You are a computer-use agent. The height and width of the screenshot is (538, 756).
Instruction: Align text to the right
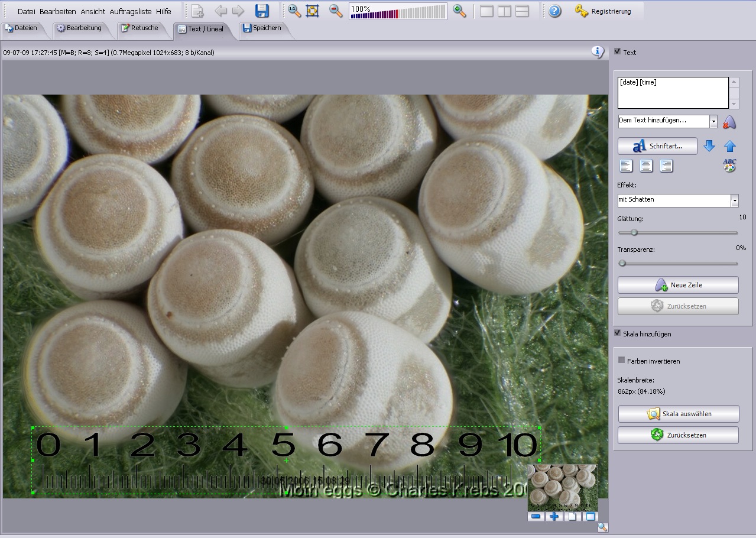point(666,166)
